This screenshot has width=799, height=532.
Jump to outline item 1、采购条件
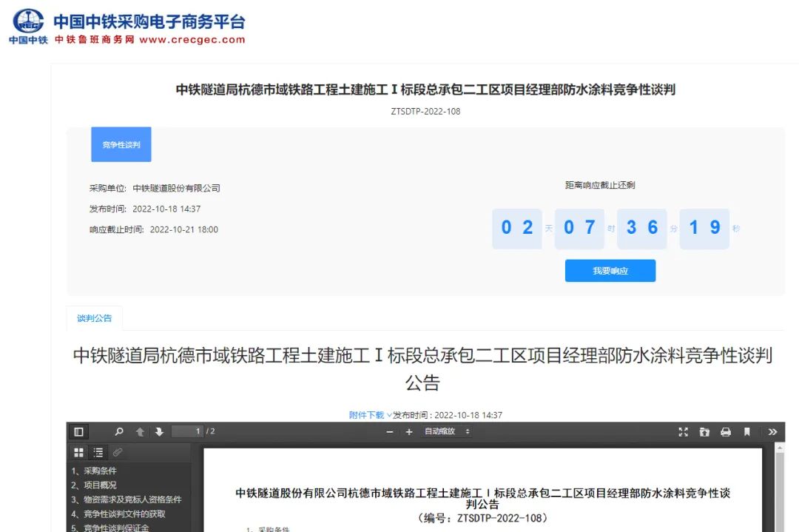94,471
